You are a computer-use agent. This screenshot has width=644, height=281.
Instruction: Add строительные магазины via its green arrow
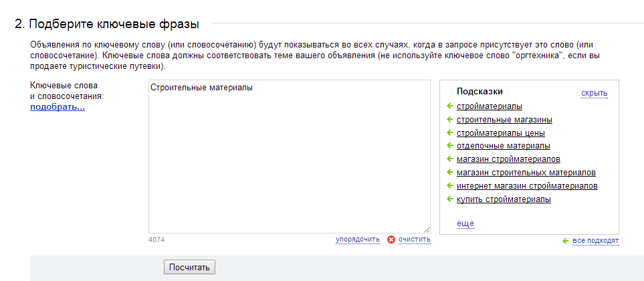pyautogui.click(x=449, y=120)
